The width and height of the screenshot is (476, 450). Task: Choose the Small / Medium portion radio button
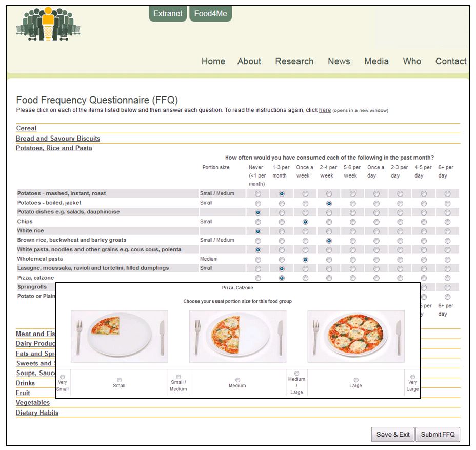pos(179,377)
